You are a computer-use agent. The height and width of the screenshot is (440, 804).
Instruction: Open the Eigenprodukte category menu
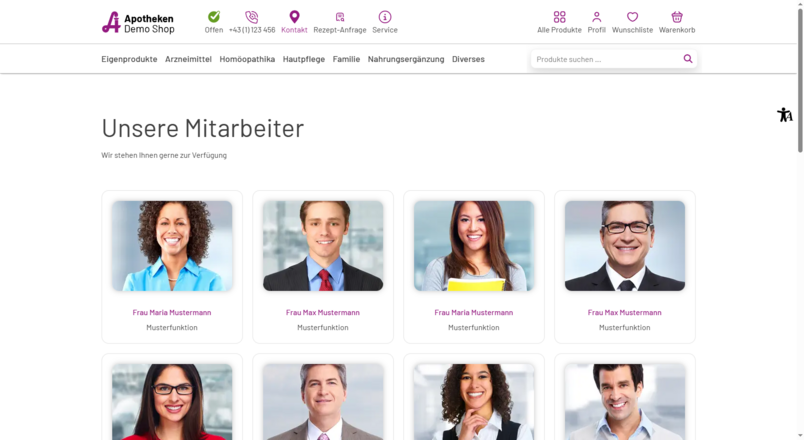[x=129, y=59]
